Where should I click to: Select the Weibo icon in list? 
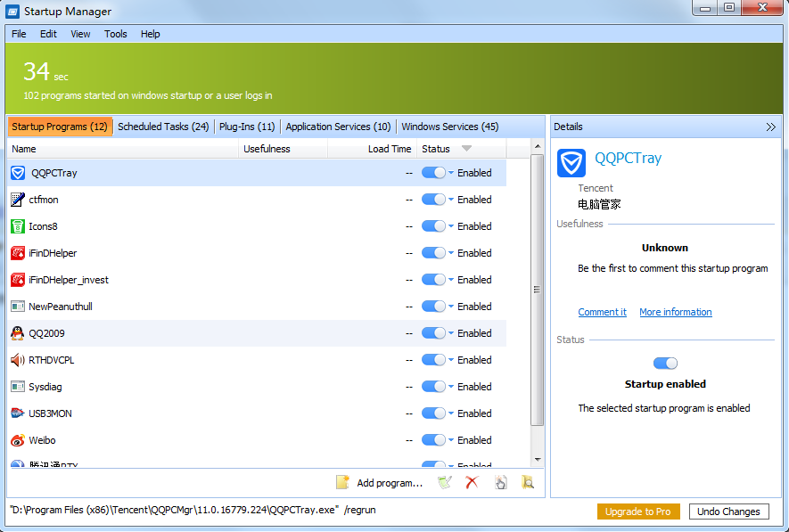coord(17,440)
